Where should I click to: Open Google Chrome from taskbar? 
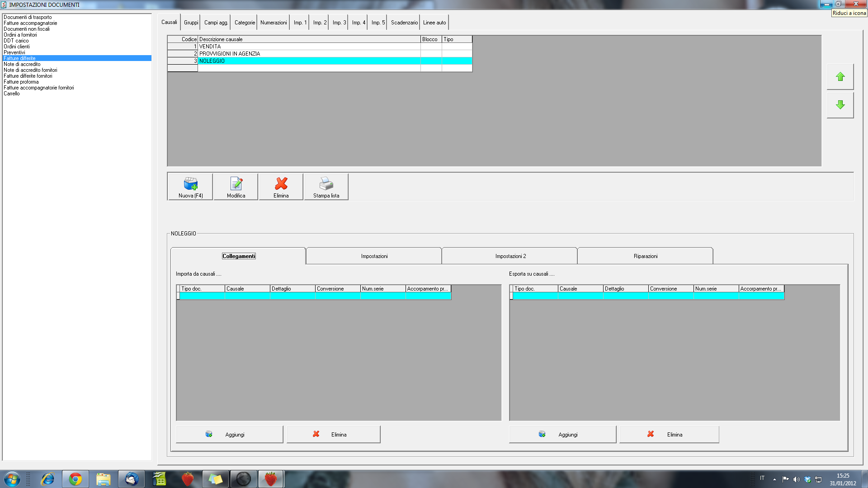point(75,479)
